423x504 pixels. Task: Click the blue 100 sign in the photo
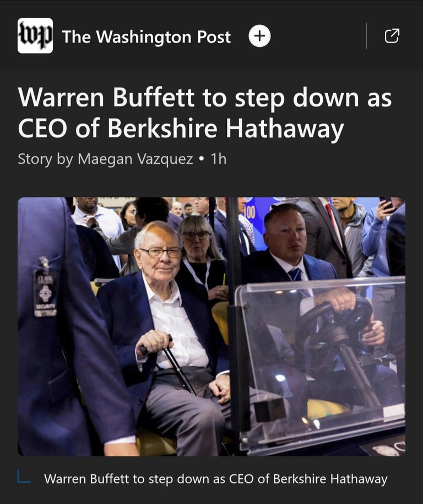coord(250,212)
